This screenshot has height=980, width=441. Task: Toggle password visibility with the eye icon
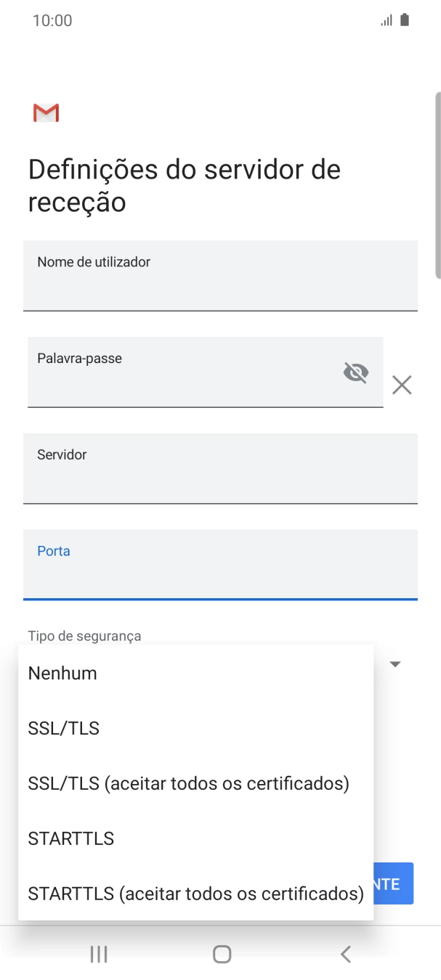[355, 372]
